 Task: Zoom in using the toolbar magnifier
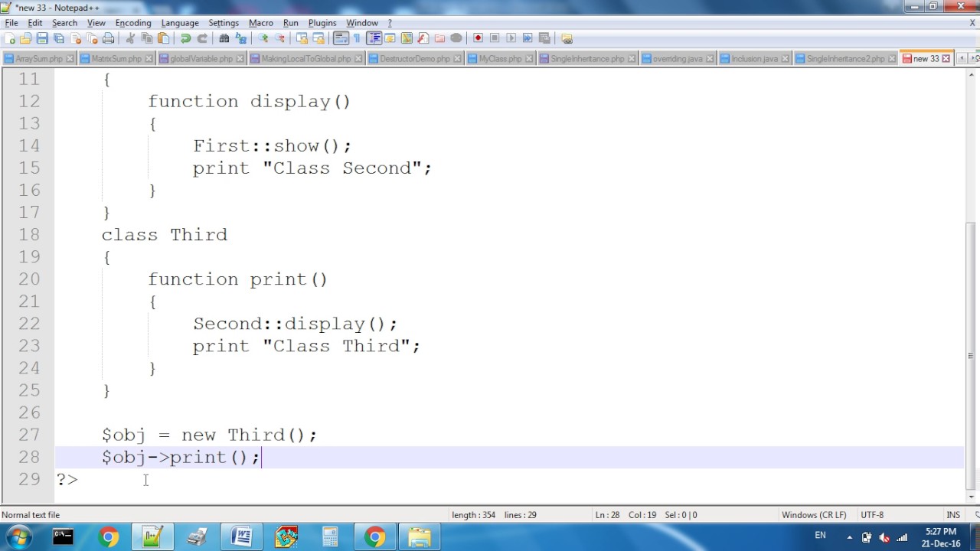pos(263,38)
